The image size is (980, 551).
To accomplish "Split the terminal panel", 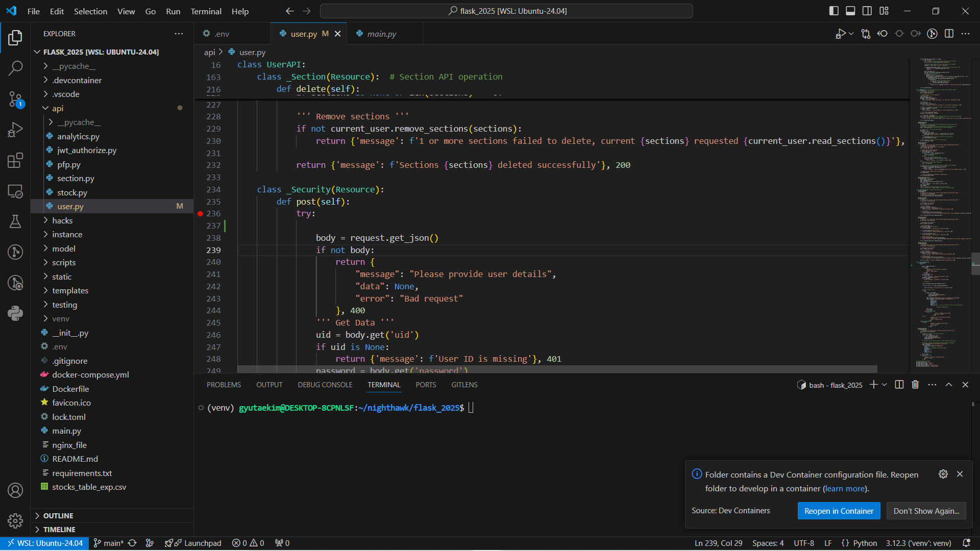I will [x=899, y=385].
